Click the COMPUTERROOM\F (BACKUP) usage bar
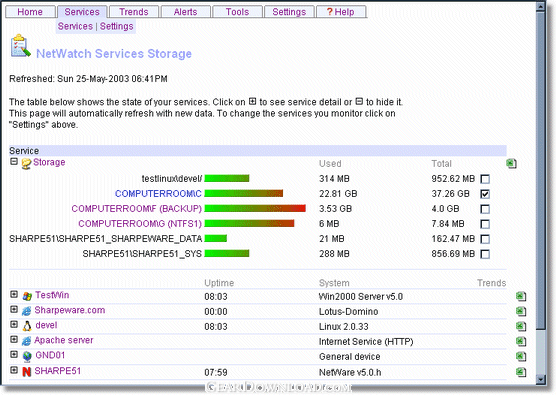Viewport: 556px width, 395px height. click(255, 208)
